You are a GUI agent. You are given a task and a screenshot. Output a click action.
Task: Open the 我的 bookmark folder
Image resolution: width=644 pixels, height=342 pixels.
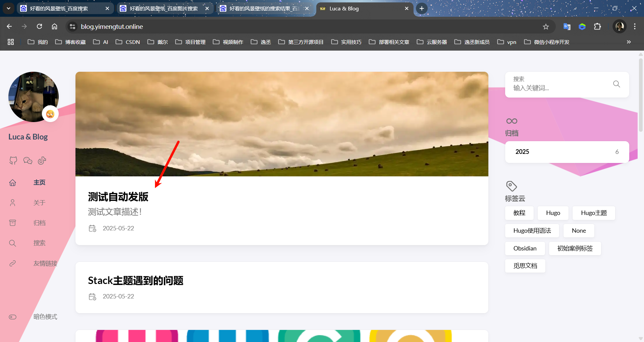coord(38,42)
